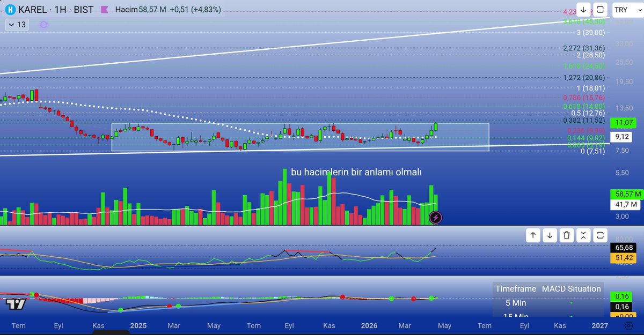Select the chart note 'bu hacimlerin bir anlamı olmalı'

pos(356,172)
